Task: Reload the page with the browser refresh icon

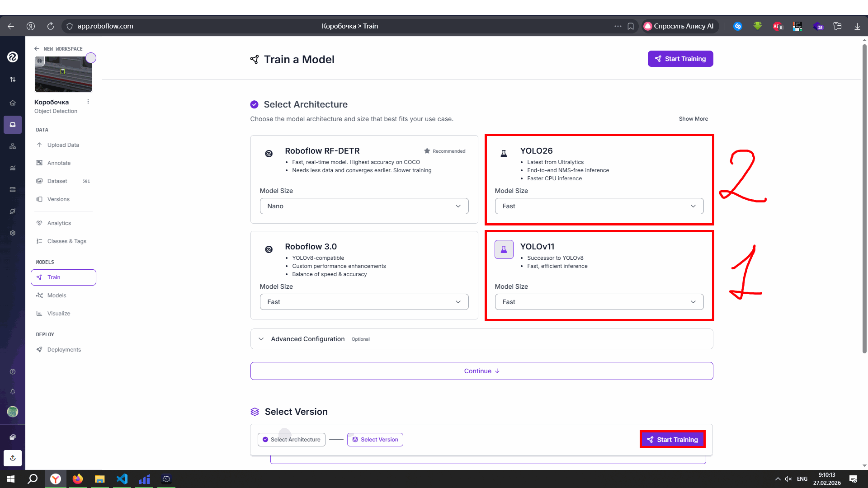Action: click(x=51, y=26)
